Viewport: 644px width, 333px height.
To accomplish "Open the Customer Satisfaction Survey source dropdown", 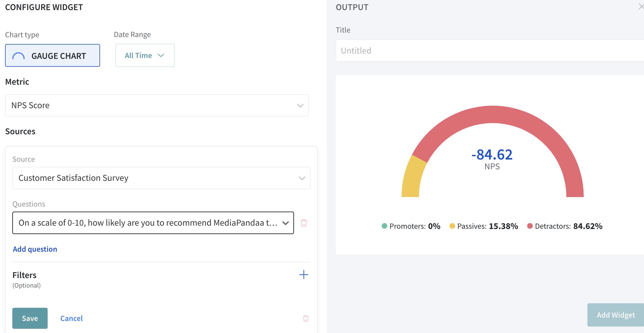I will pyautogui.click(x=161, y=178).
